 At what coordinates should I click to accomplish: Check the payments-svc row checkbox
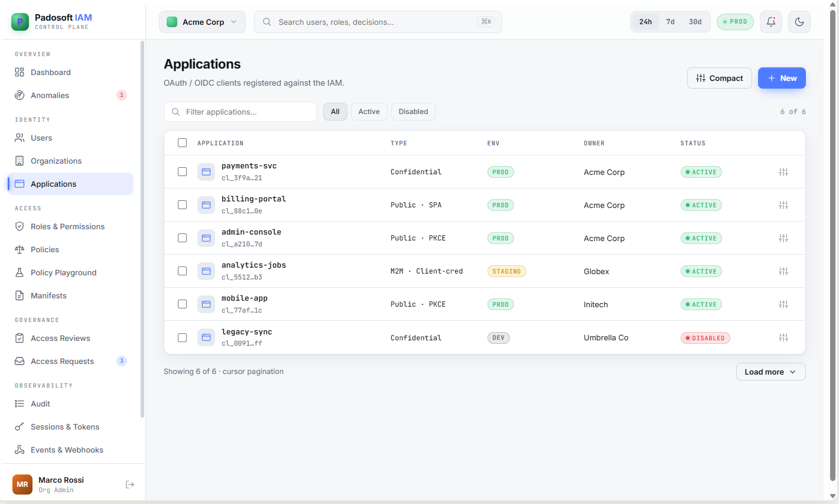[x=182, y=172]
